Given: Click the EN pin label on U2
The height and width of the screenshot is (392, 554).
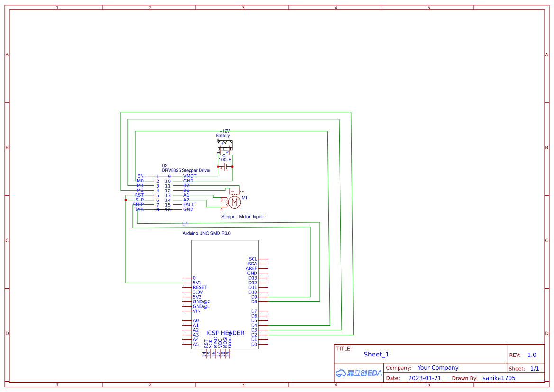Looking at the screenshot, I should click(x=139, y=176).
